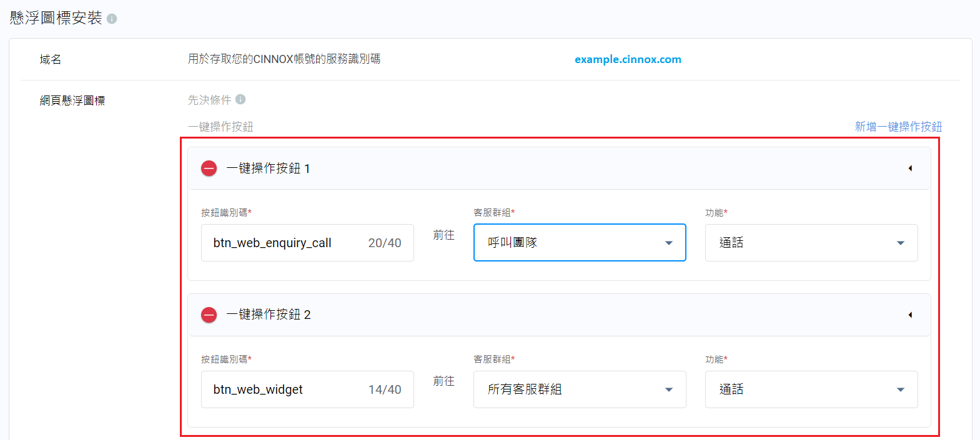Click 一键操作按鈕 1 header title
Viewport: 980px width, 440px height.
click(x=269, y=169)
